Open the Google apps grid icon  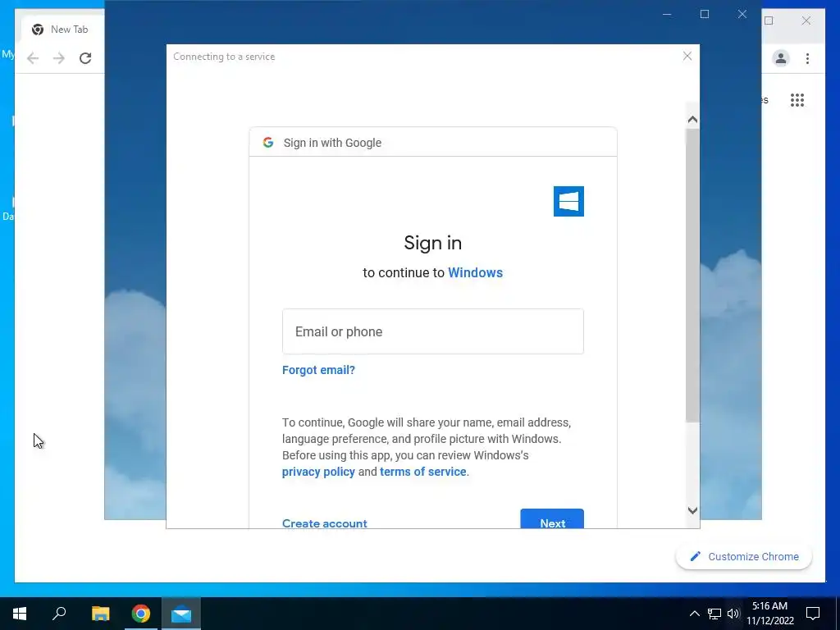[797, 99]
